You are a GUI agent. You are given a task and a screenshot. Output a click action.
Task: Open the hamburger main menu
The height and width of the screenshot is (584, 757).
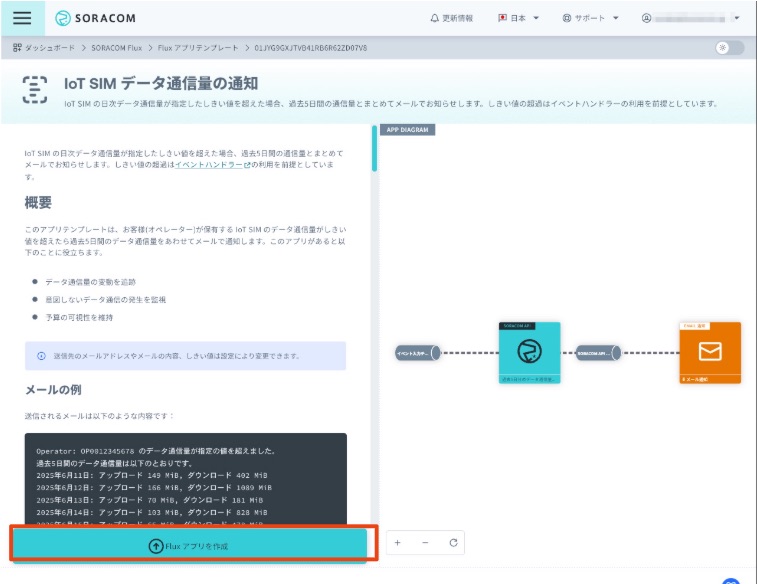pyautogui.click(x=22, y=18)
